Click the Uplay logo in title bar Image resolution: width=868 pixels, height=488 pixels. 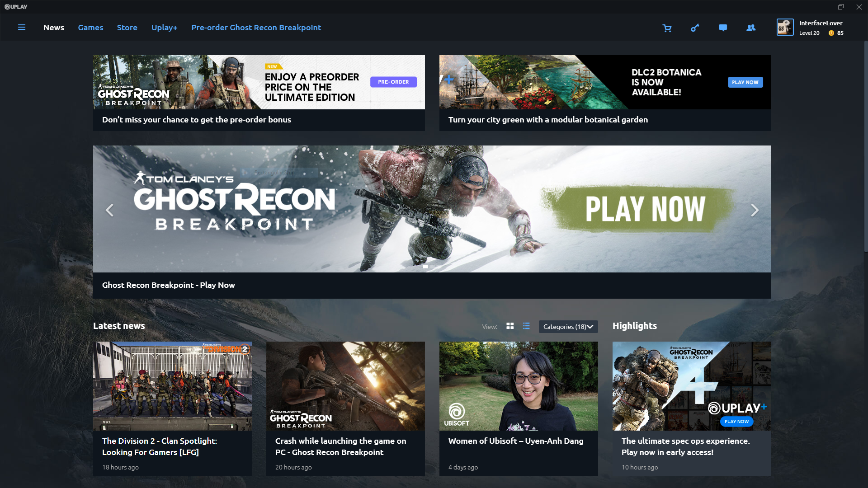(16, 7)
